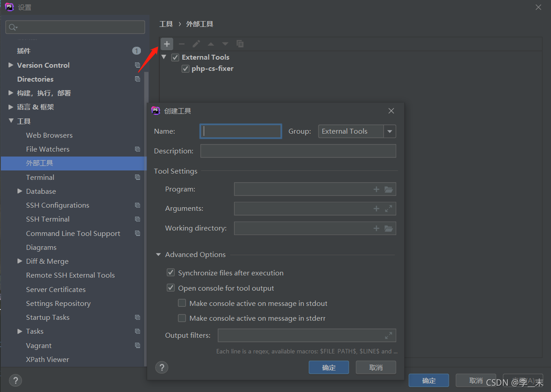Add a new external tool with the plus icon
The height and width of the screenshot is (392, 551).
[166, 44]
